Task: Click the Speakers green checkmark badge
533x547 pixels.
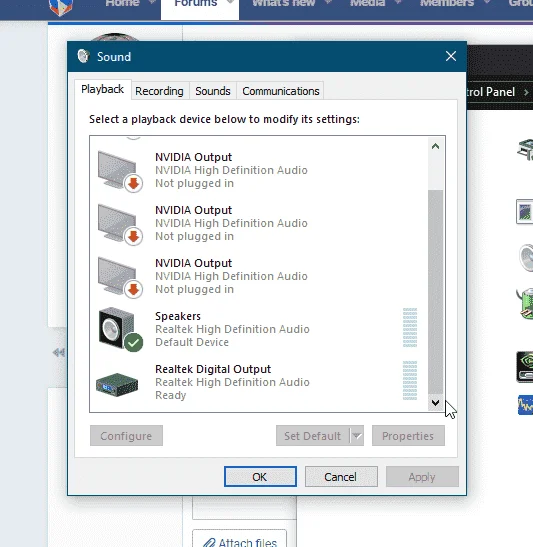Action: click(x=134, y=343)
